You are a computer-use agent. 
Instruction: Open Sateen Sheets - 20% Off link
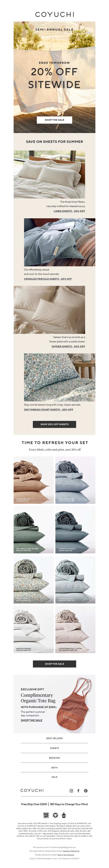click(68, 346)
